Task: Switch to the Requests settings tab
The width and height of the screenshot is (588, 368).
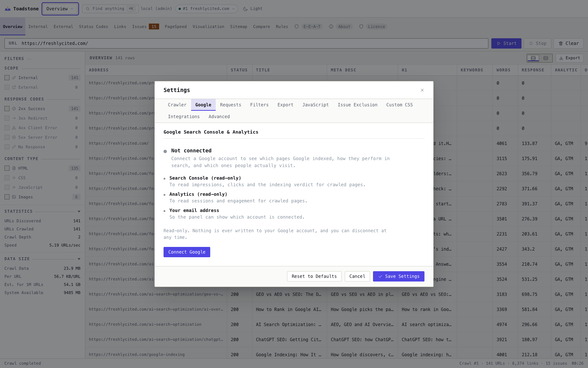Action: coord(230,105)
